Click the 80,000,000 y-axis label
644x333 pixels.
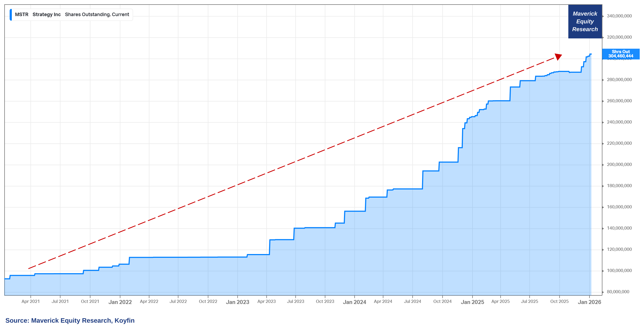point(618,292)
